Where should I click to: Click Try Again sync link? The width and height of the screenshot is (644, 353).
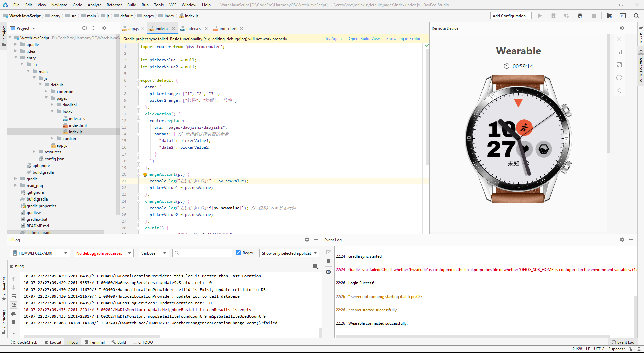[333, 39]
